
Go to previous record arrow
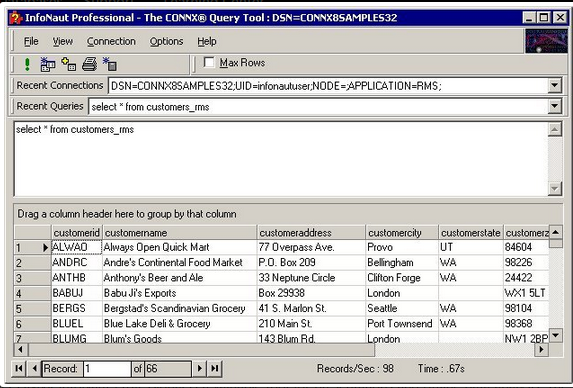(x=34, y=368)
